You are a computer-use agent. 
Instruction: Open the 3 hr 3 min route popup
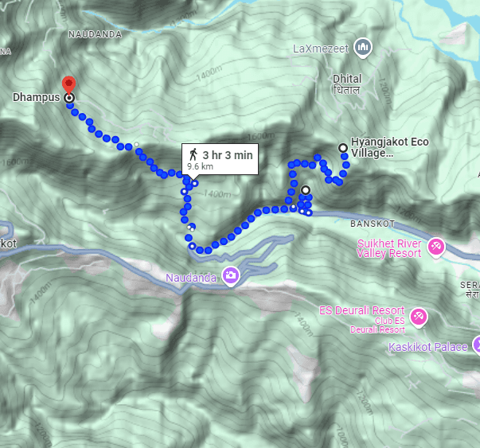[x=220, y=159]
